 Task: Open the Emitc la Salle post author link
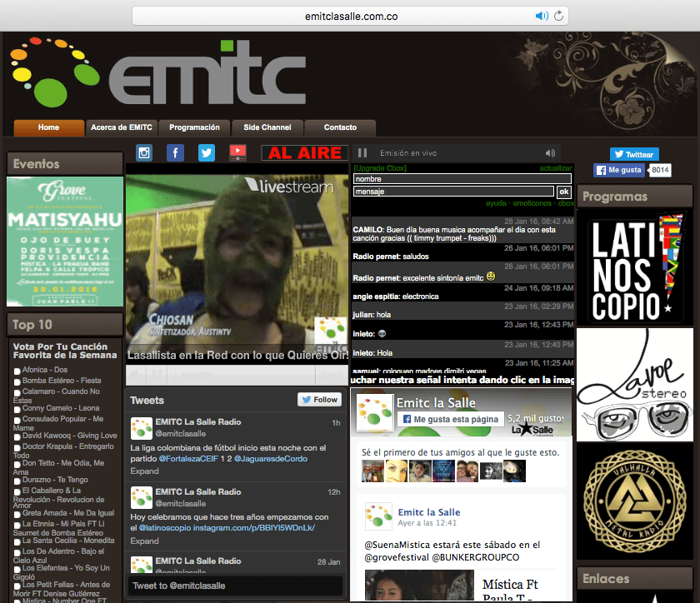tap(429, 512)
